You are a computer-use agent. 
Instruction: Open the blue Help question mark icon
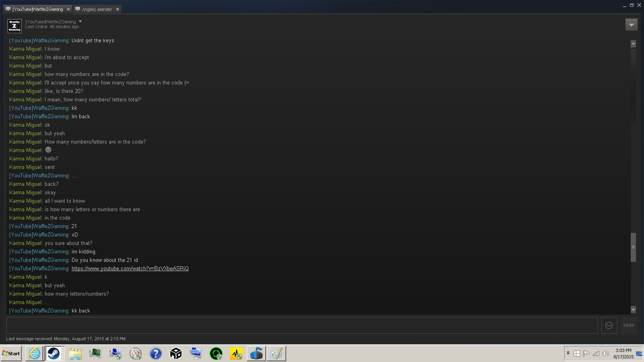tap(155, 354)
